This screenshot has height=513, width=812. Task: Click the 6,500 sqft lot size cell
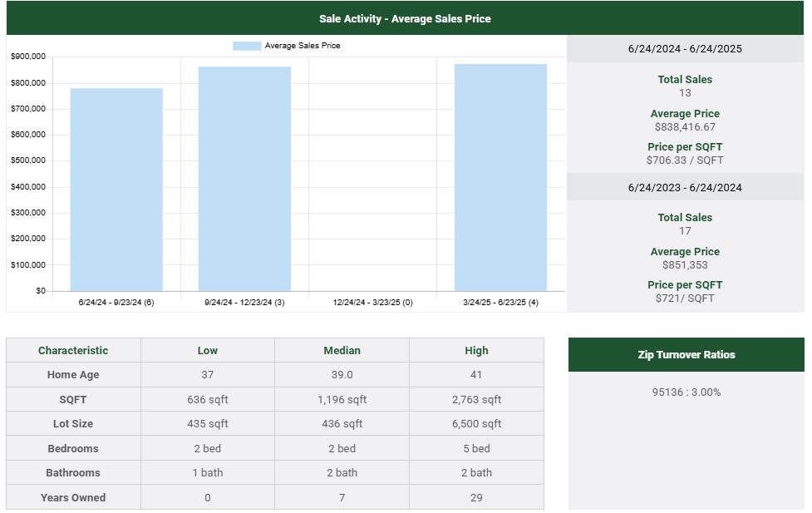[476, 423]
